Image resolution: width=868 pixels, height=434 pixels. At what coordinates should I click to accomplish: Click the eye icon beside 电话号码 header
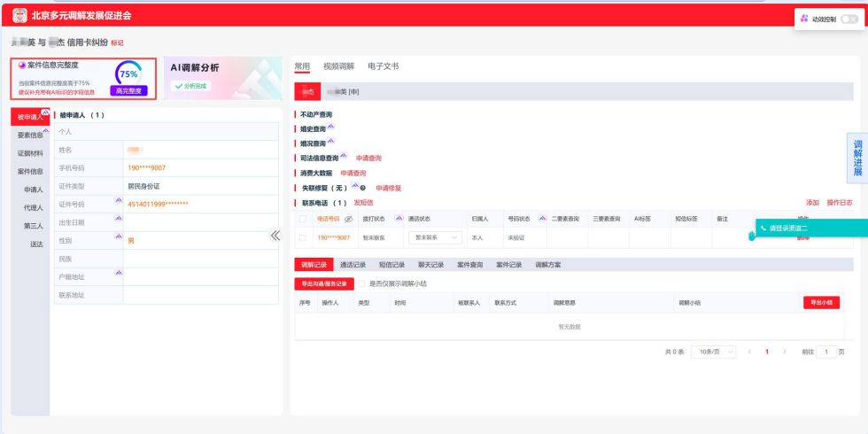[346, 219]
